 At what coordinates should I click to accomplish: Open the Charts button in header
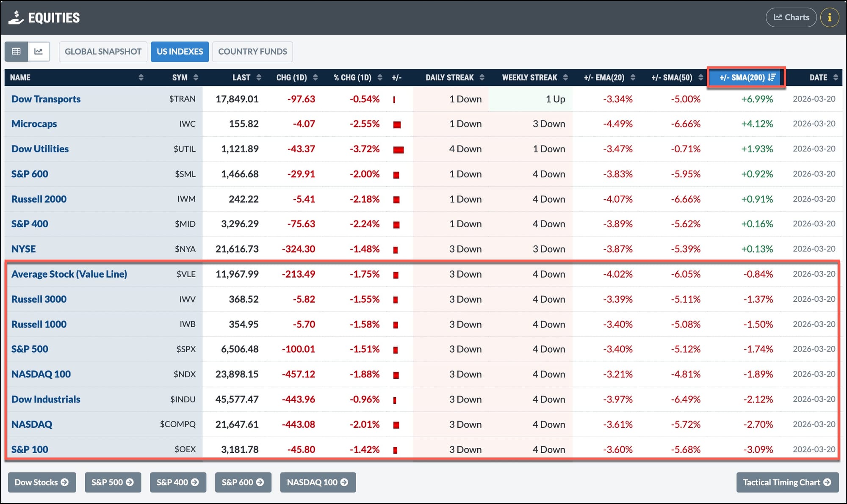tap(791, 17)
